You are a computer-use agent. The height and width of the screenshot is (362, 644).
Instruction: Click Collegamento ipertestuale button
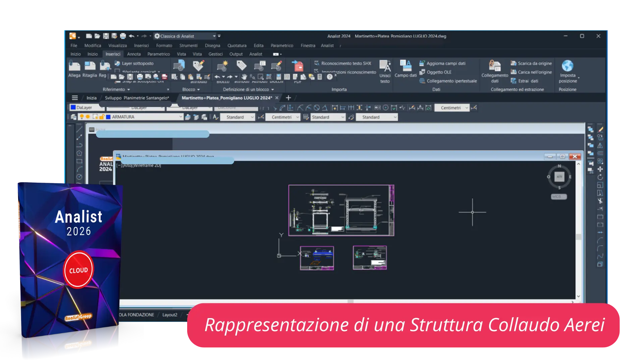point(451,81)
